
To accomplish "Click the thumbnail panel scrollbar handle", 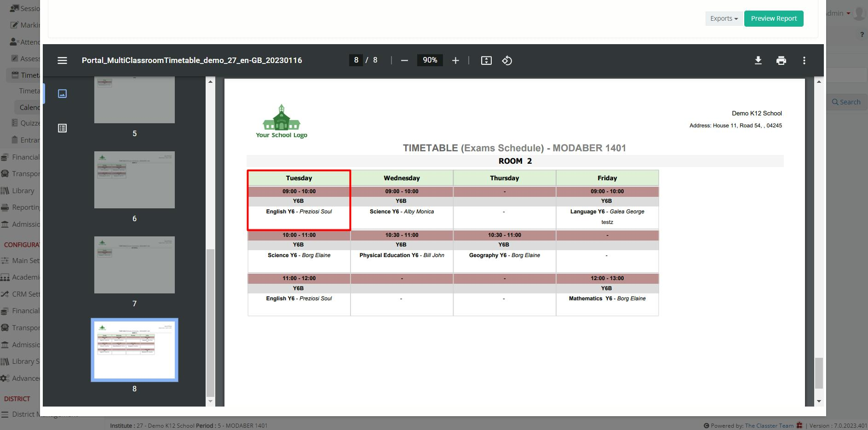I will point(211,323).
